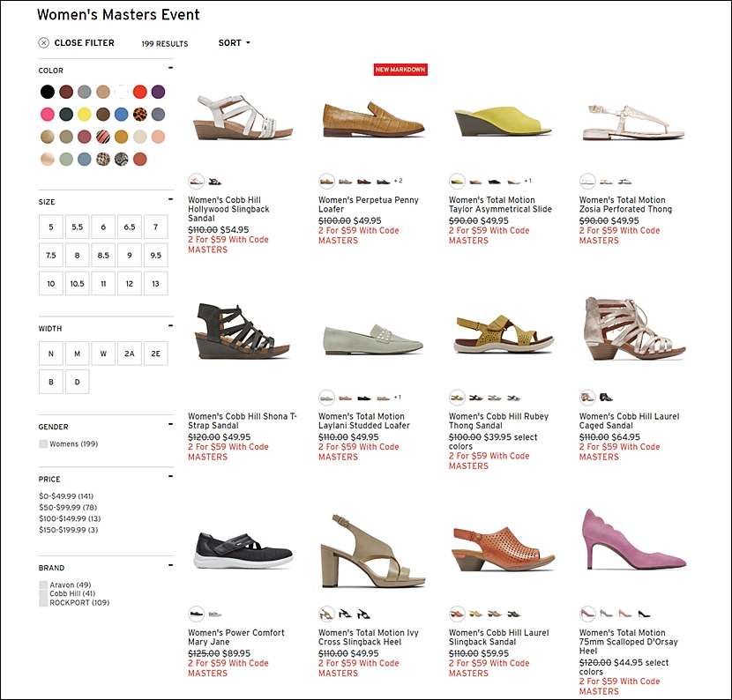Viewport: 732px width, 700px height.
Task: Select first color variant of Ivy Cross Slingback Heel
Action: point(327,614)
